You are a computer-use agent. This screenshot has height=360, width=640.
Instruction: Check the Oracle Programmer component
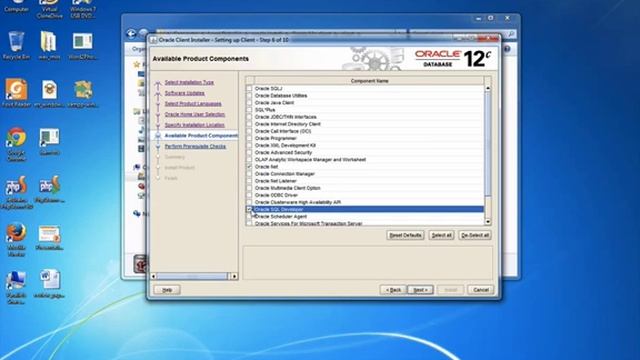[x=249, y=138]
